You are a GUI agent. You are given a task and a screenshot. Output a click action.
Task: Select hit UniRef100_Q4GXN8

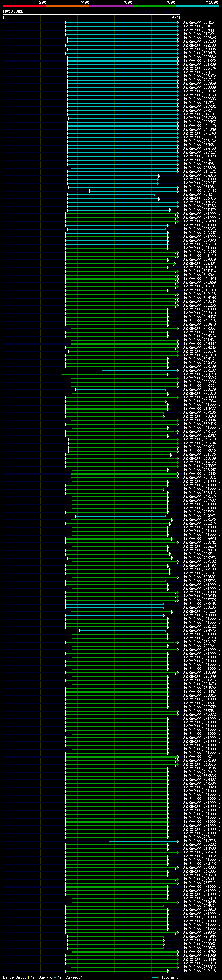(199, 221)
